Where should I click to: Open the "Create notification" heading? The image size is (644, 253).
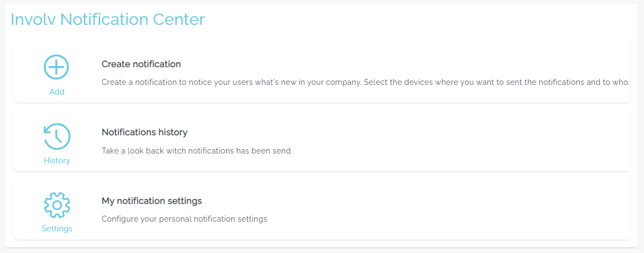pos(141,64)
